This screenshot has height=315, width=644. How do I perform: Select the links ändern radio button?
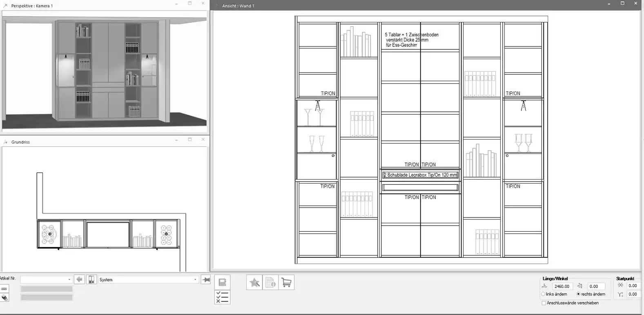click(x=543, y=294)
